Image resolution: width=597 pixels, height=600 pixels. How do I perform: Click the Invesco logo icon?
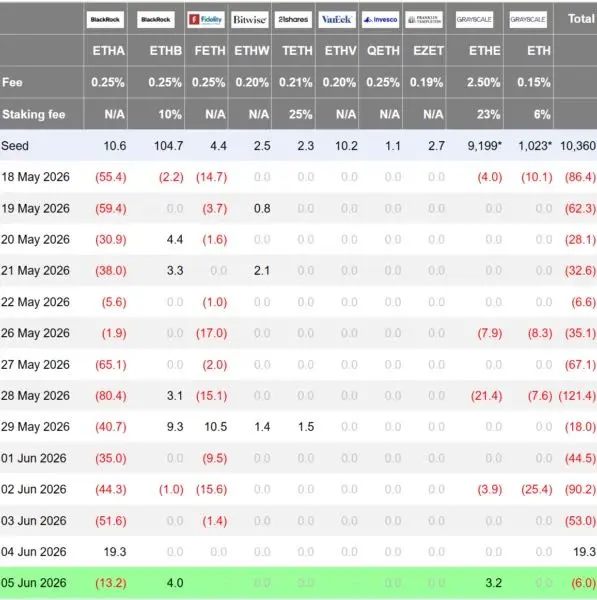[x=380, y=20]
